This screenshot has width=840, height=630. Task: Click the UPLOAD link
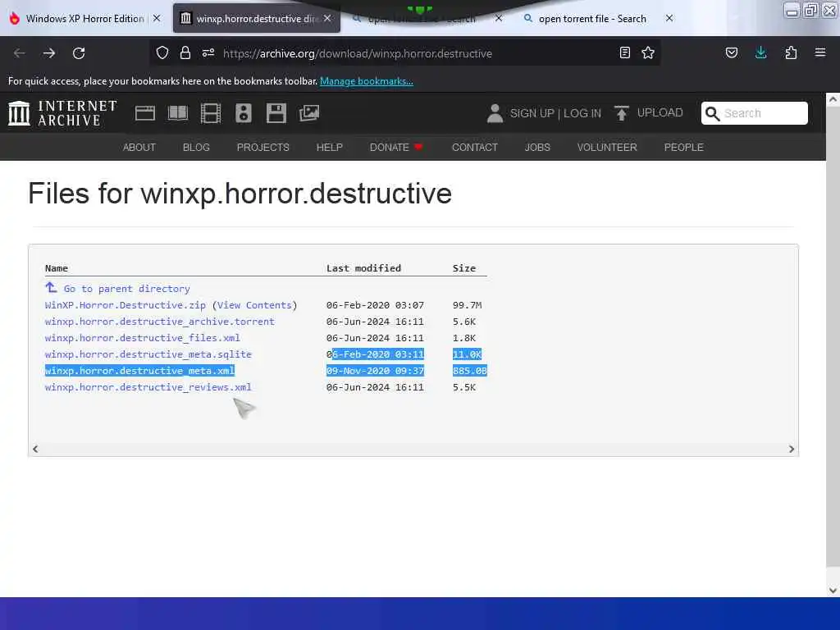(660, 112)
